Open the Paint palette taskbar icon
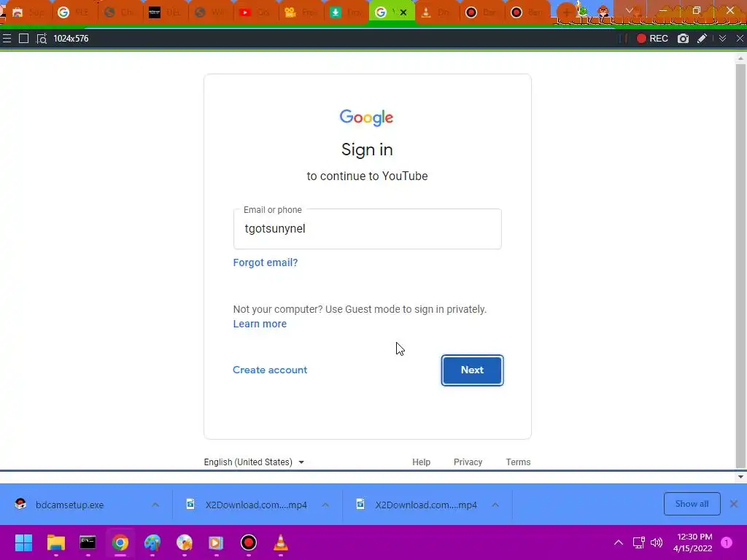This screenshot has height=560, width=747. (152, 542)
